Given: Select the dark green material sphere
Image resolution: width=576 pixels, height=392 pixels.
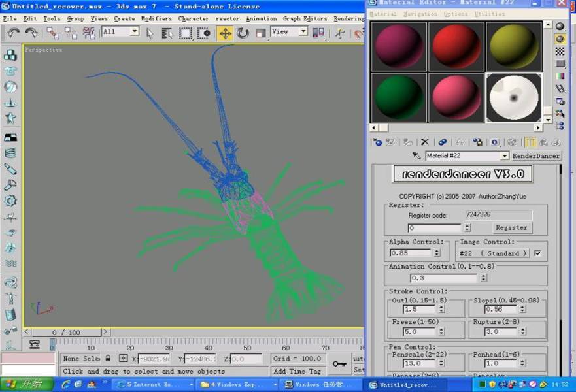Looking at the screenshot, I should (x=399, y=97).
